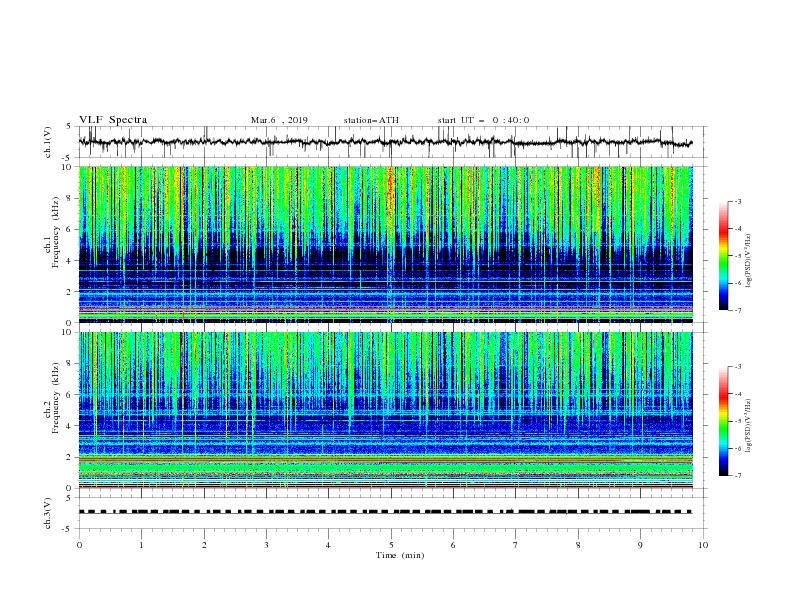Click the "-3" label on ch.2 color scale
Viewport: 792px width, 612px height.
[x=737, y=367]
